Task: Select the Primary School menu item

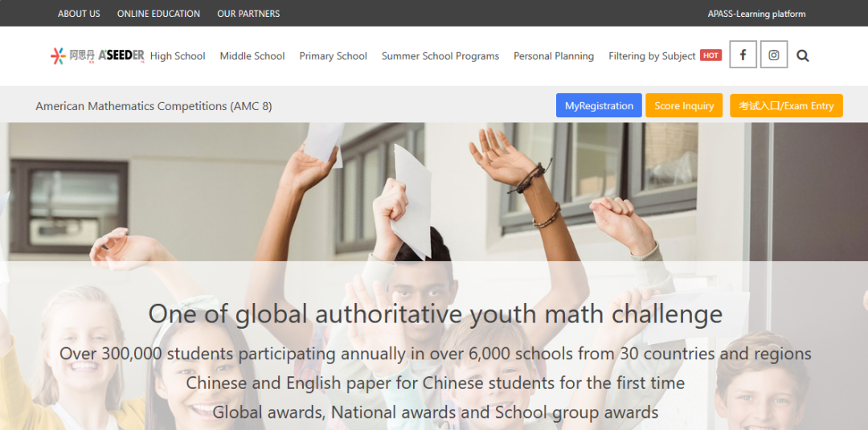Action: pos(334,56)
